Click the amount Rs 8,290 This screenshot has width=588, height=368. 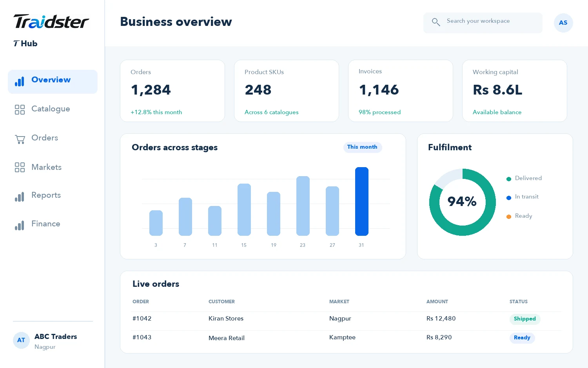click(x=439, y=337)
